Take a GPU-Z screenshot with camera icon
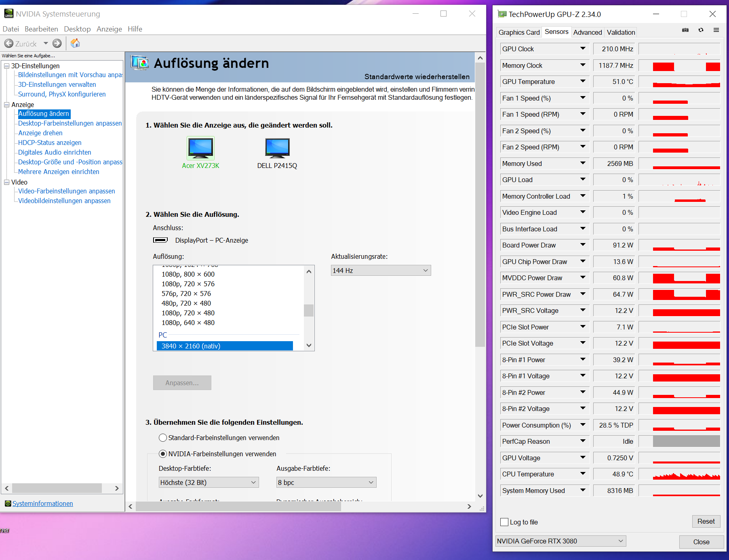 point(685,30)
